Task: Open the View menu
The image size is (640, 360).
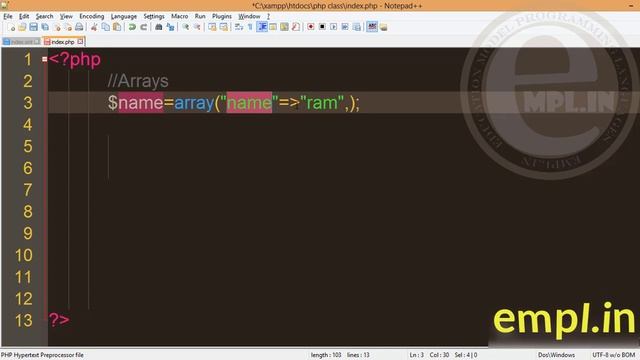Action: point(66,16)
